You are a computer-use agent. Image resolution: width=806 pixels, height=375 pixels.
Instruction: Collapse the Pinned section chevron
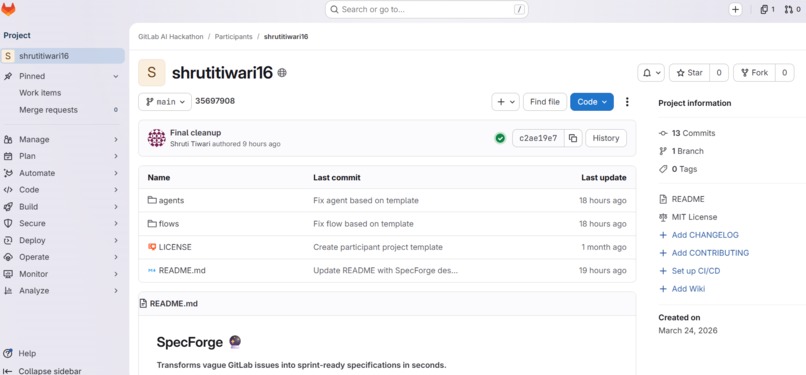click(116, 76)
